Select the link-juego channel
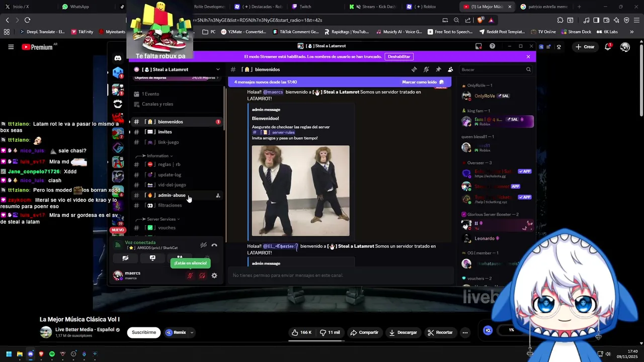644x362 pixels. (x=176, y=142)
